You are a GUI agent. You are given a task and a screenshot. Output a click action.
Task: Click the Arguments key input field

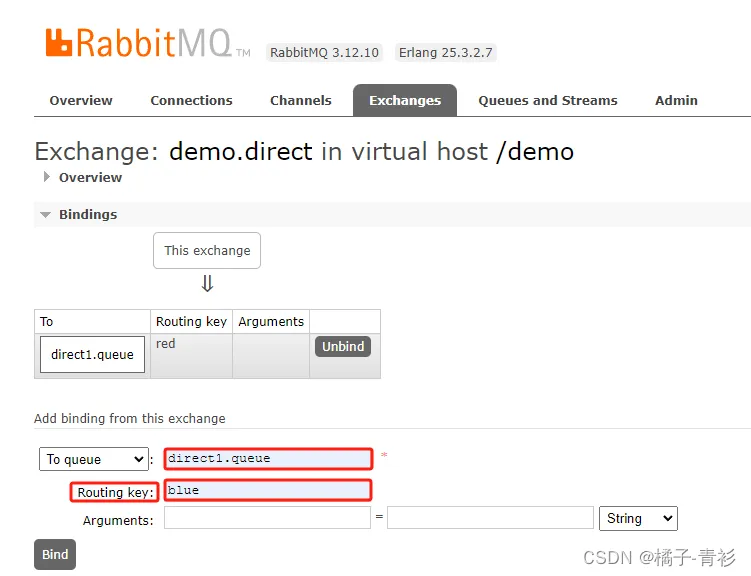click(x=267, y=518)
